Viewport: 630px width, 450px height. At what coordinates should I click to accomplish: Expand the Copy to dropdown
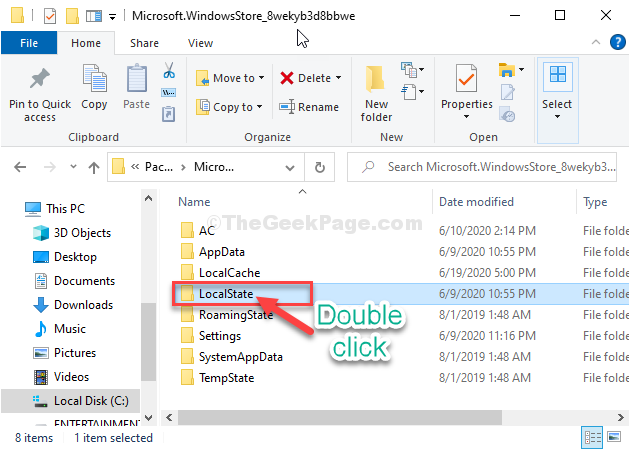[x=259, y=106]
